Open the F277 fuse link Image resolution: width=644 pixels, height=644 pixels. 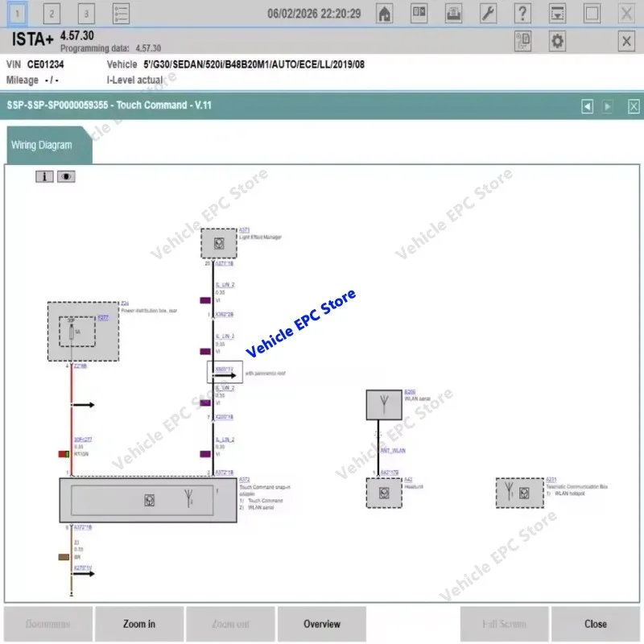[103, 317]
